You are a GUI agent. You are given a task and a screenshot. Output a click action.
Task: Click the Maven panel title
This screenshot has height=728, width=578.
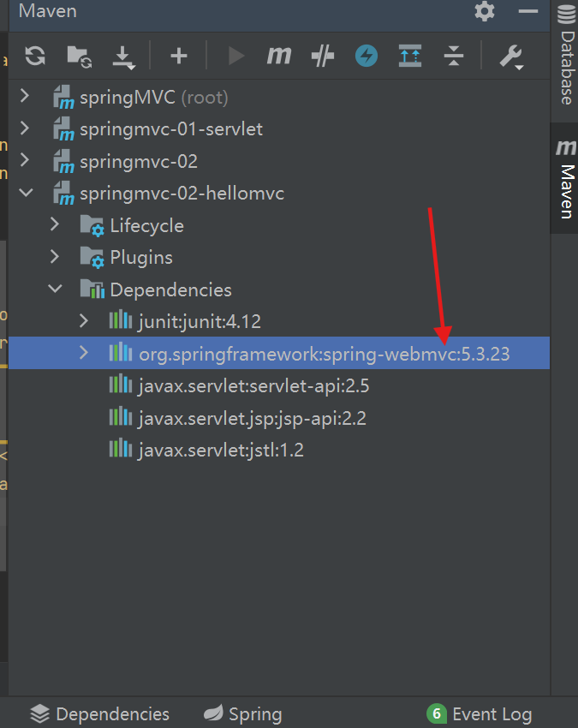(x=47, y=11)
